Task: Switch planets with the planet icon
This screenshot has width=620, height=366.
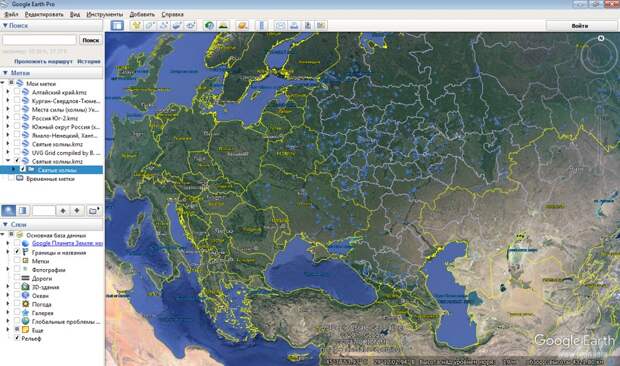Action: click(242, 26)
